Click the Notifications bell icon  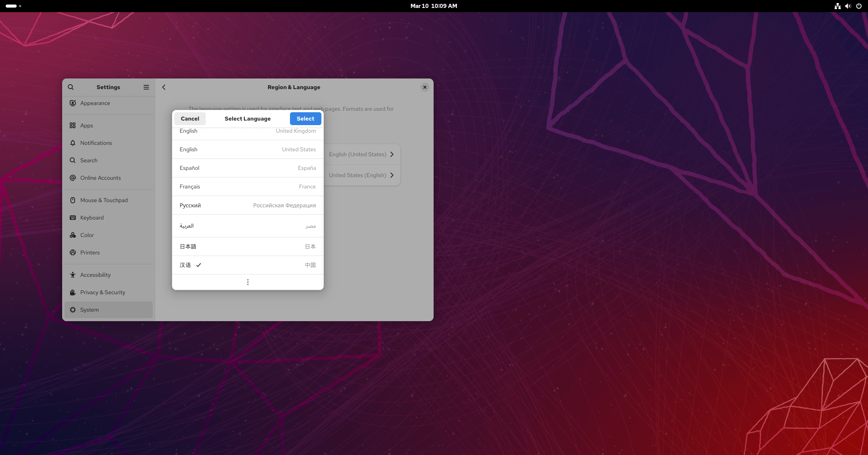click(73, 143)
